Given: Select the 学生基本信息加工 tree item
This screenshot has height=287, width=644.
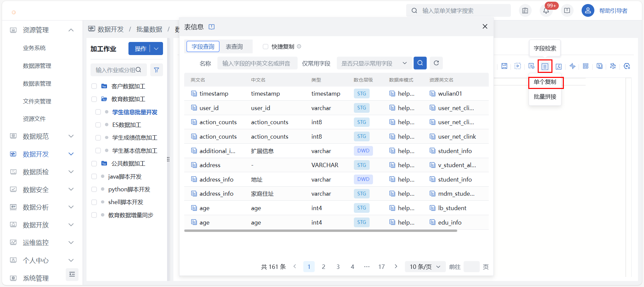Looking at the screenshot, I should pos(135,151).
